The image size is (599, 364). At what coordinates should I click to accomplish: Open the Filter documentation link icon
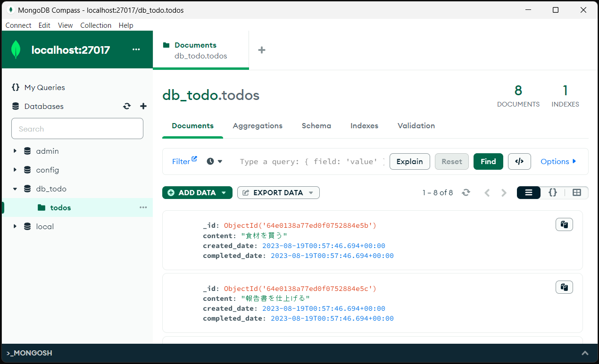tap(194, 159)
